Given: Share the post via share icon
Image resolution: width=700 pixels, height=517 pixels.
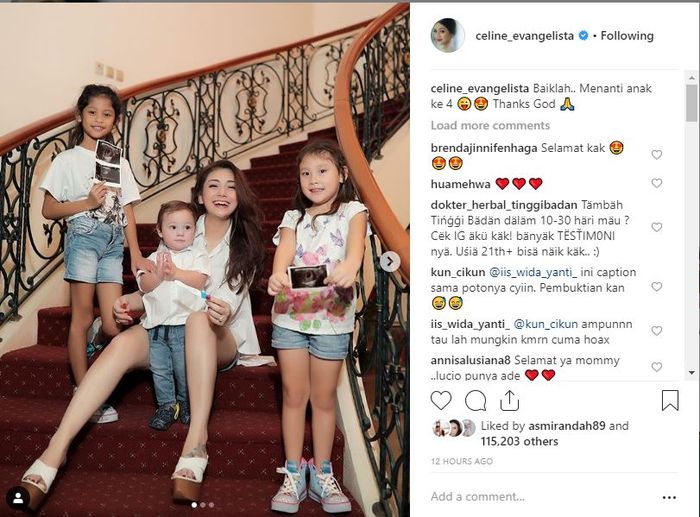Looking at the screenshot, I should (509, 400).
